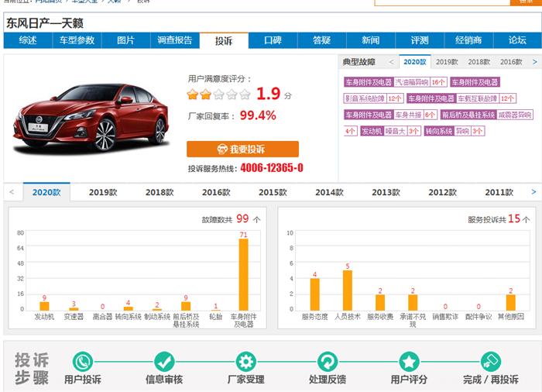Image resolution: width=542 pixels, height=392 pixels.
Task: Click the 99.4% manufacturer reply rate
Action: (258, 115)
